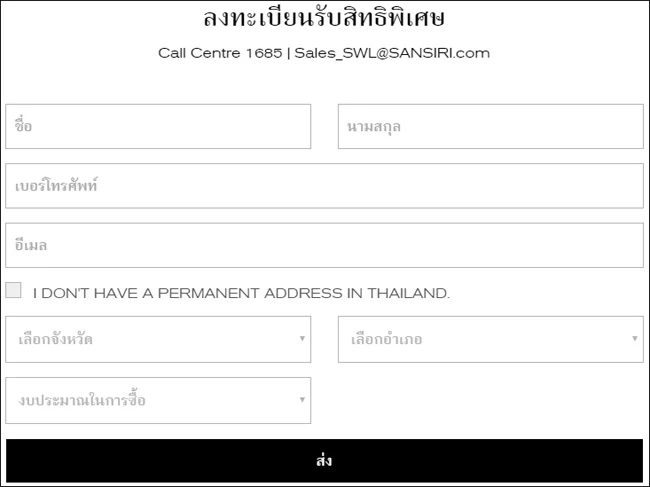Click the นามสกุล placeholder text
Image resolution: width=650 pixels, height=487 pixels.
click(x=374, y=127)
